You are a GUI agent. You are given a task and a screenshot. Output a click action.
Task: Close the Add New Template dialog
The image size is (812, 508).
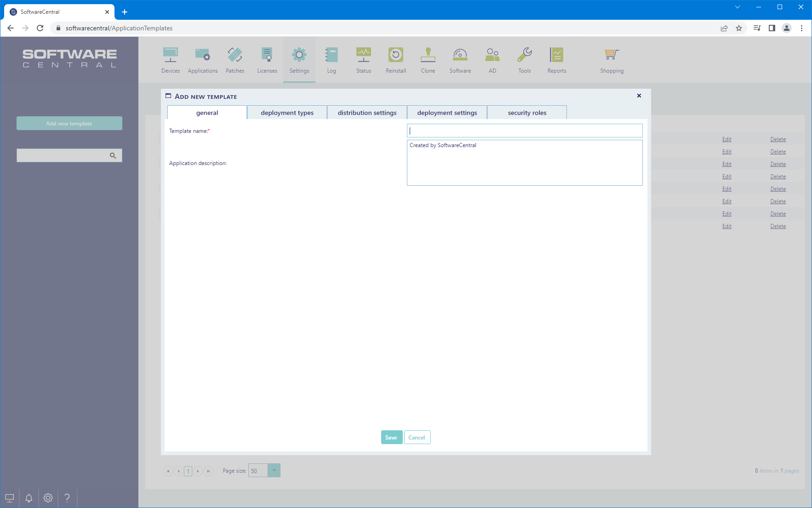(x=639, y=96)
